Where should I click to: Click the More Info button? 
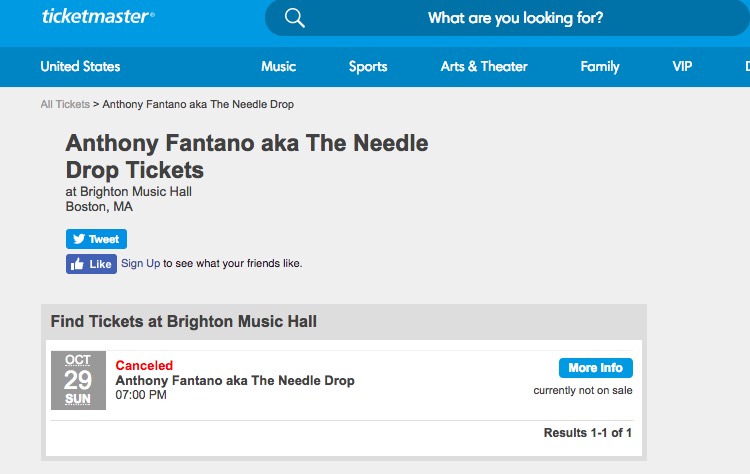[596, 368]
